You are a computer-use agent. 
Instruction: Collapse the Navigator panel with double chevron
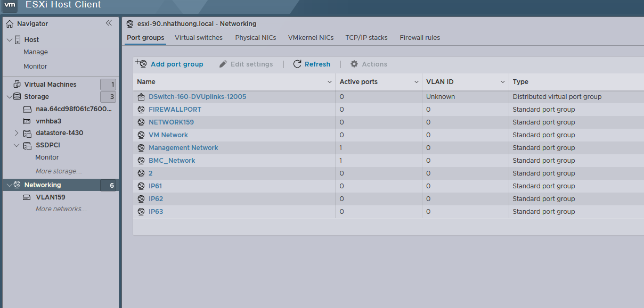click(109, 23)
